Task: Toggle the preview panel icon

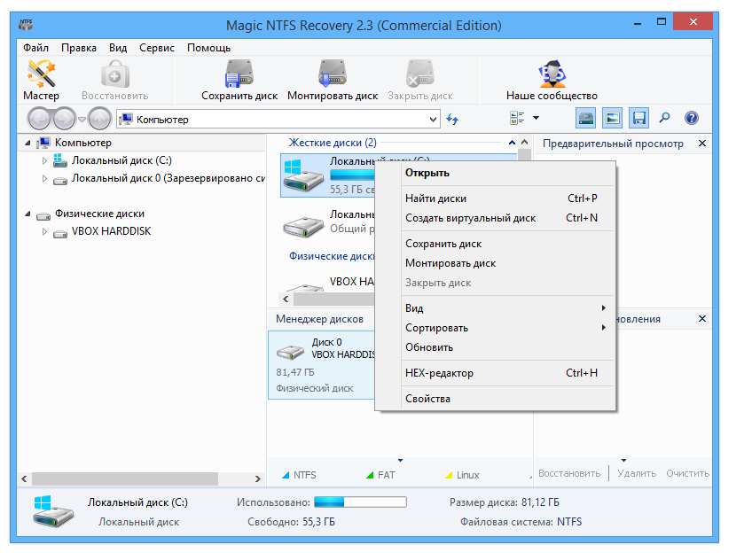Action: [x=613, y=118]
